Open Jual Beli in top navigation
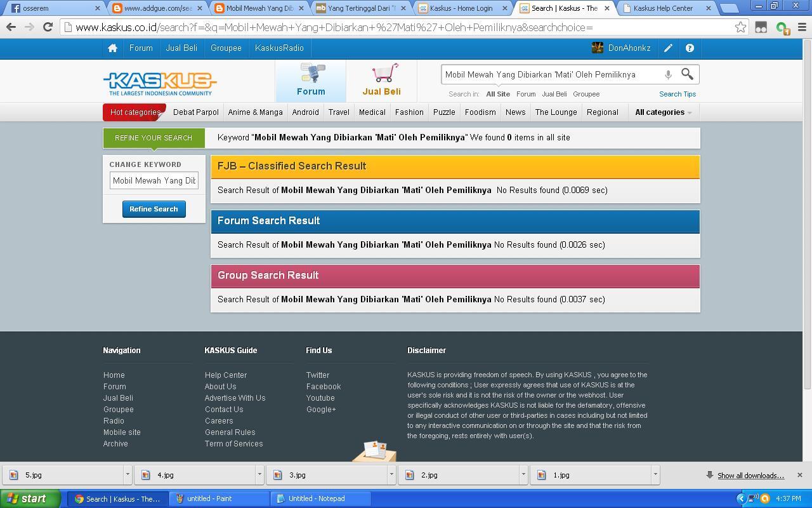The image size is (812, 508). (181, 48)
